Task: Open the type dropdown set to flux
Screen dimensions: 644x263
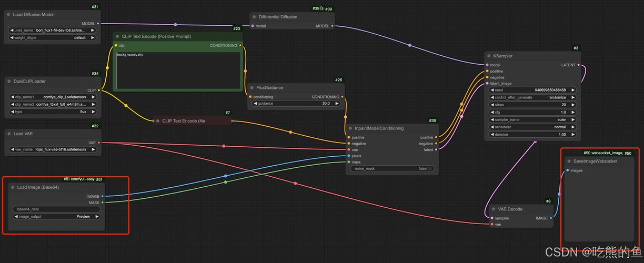Action: coord(53,112)
